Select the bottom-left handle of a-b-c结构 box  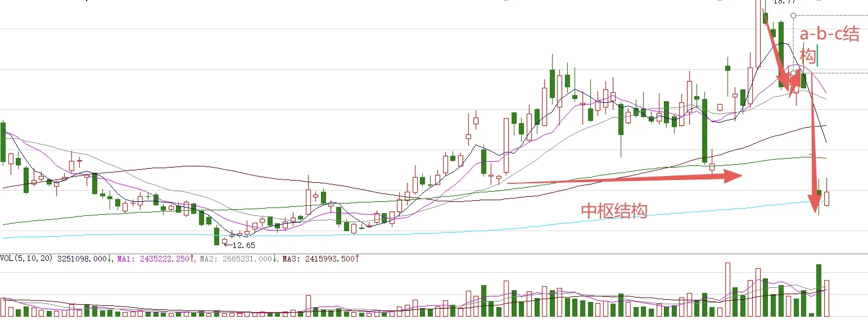pyautogui.click(x=793, y=73)
